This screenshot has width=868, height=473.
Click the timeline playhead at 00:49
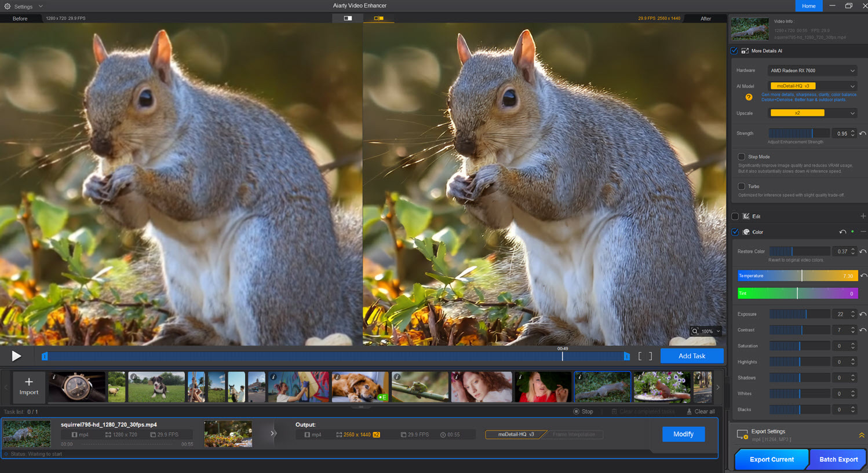point(562,355)
